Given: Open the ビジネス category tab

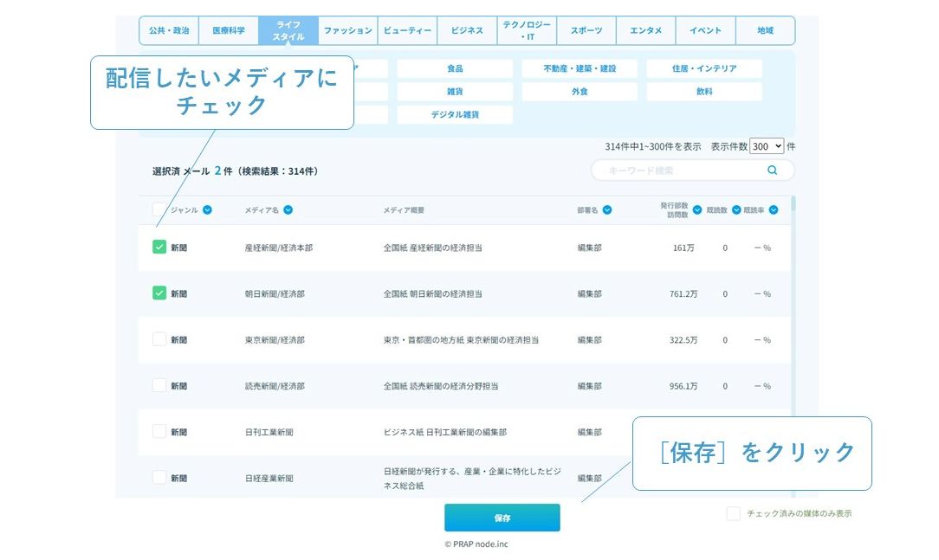Looking at the screenshot, I should (467, 30).
